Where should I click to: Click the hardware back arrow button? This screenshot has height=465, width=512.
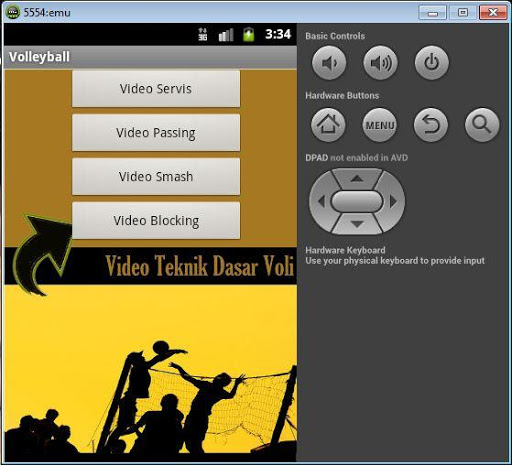pos(431,125)
